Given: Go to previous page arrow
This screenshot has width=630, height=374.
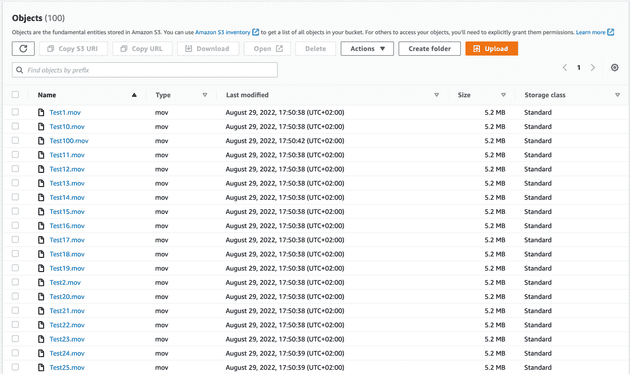Looking at the screenshot, I should (x=565, y=67).
